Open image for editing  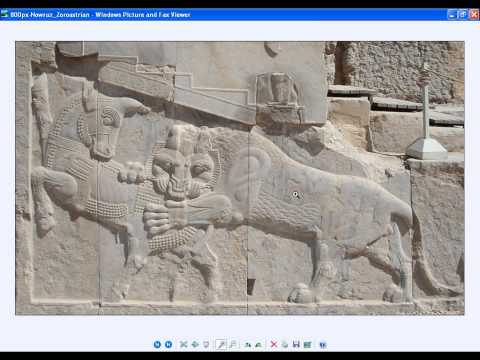pyautogui.click(x=307, y=344)
